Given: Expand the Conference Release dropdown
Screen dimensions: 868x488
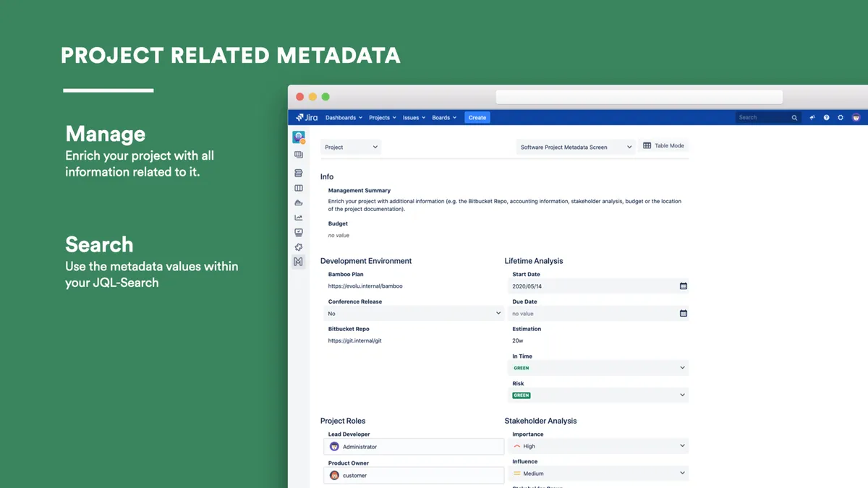Looking at the screenshot, I should coord(414,314).
